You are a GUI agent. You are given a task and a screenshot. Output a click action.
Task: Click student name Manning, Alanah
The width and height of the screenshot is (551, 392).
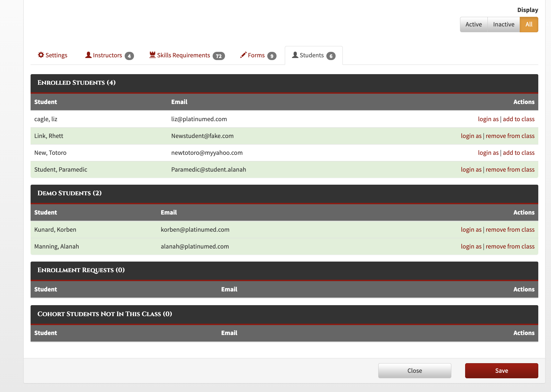pyautogui.click(x=57, y=246)
